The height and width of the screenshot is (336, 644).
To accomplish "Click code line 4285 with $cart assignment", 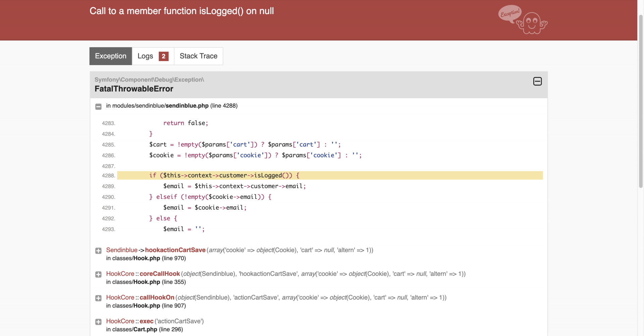I will click(x=245, y=145).
